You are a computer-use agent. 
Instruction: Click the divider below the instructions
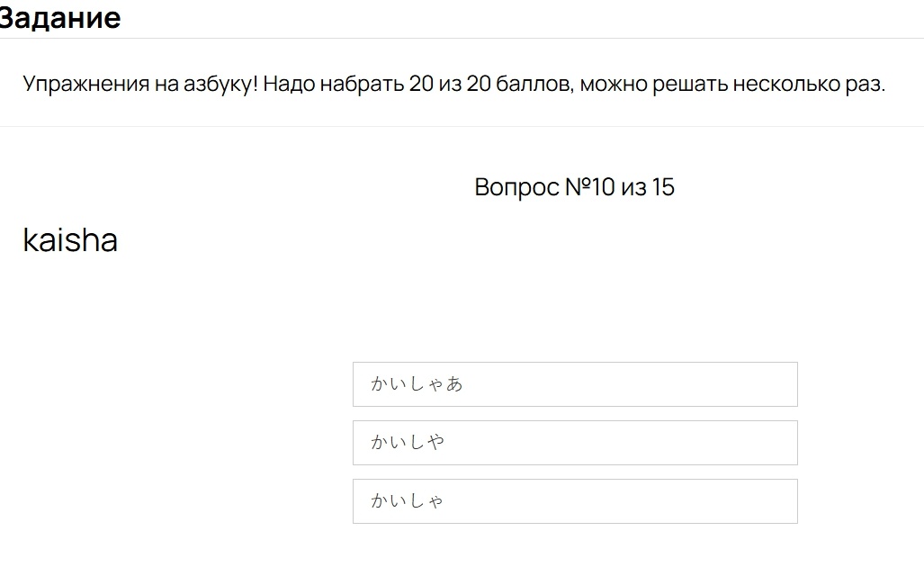[462, 126]
